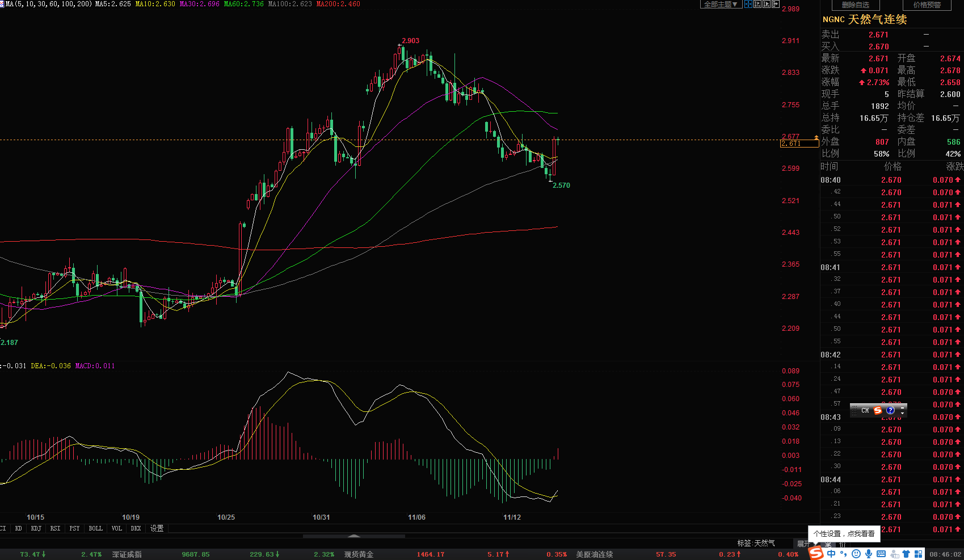Open the skin shirt icon in IME bar
Image resolution: width=964 pixels, height=560 pixels.
coord(906,554)
